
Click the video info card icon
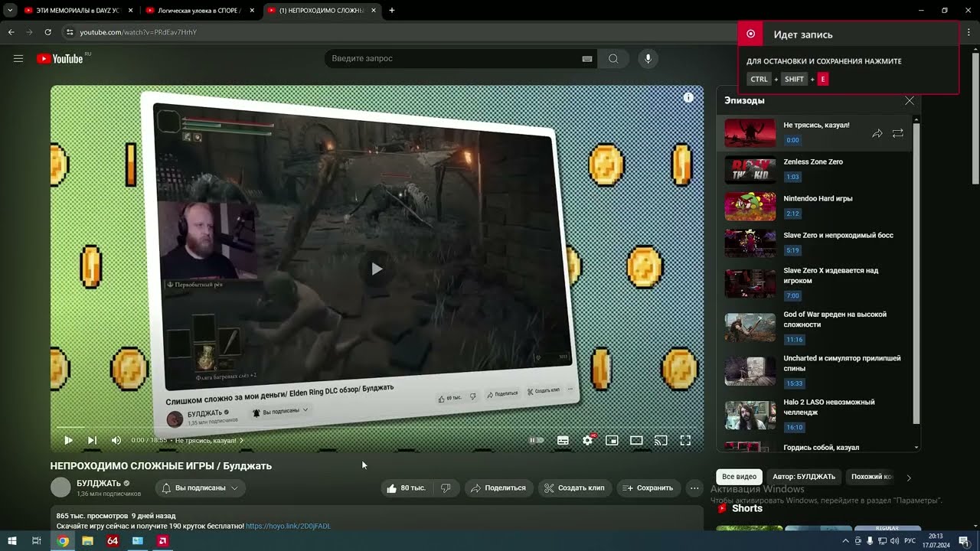pos(688,97)
